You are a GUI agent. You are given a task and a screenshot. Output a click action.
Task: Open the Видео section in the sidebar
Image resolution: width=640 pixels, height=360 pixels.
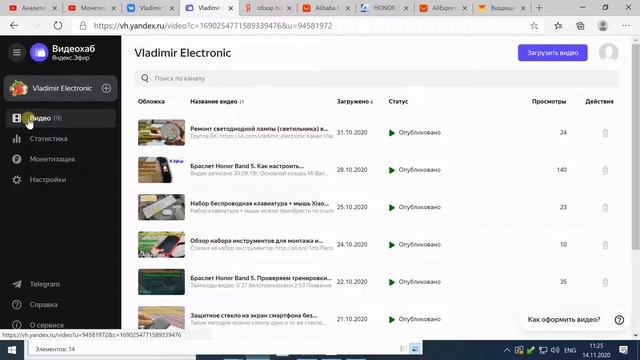click(60, 118)
